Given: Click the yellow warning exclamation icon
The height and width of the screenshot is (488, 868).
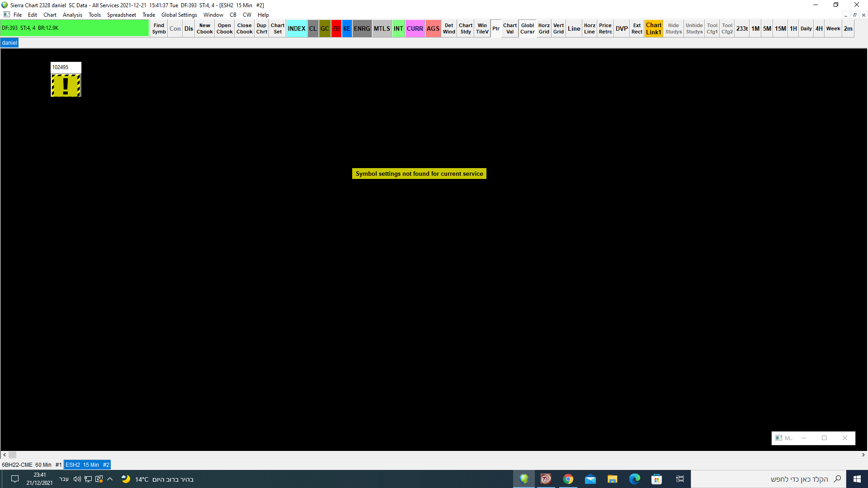Looking at the screenshot, I should (x=66, y=85).
